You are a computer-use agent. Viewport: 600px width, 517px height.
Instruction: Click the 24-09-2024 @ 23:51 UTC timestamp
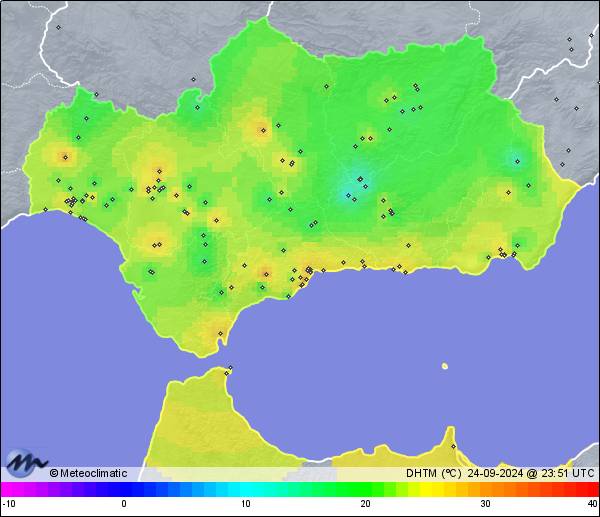pyautogui.click(x=530, y=473)
